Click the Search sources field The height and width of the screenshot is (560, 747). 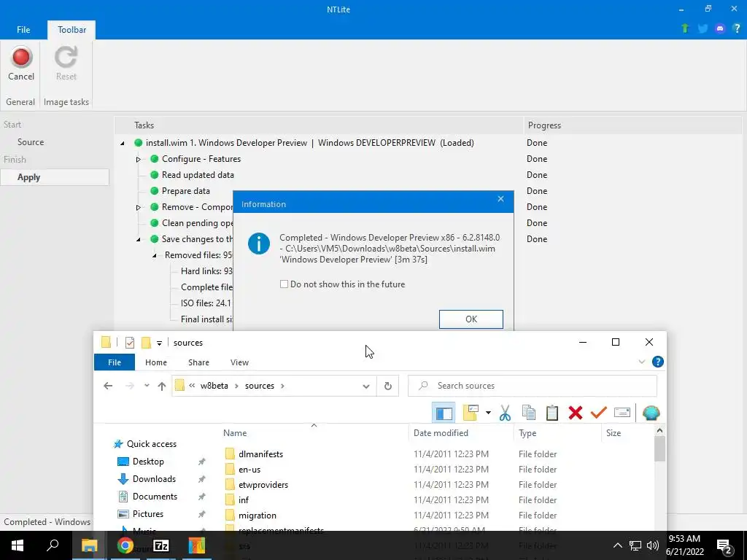pyautogui.click(x=532, y=386)
